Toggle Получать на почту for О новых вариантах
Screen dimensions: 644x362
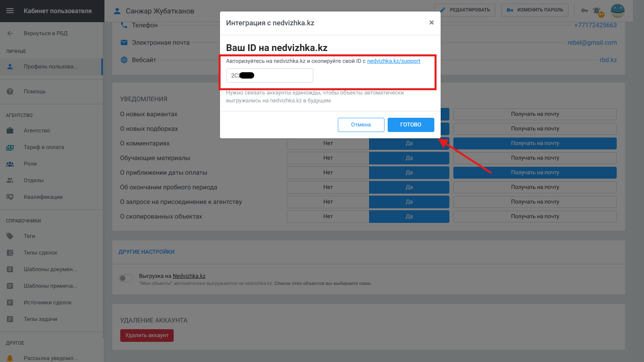tap(535, 114)
